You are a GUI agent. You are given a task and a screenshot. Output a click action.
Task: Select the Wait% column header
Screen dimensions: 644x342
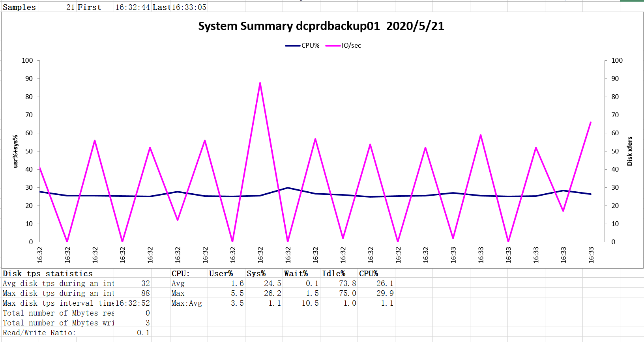coord(301,273)
